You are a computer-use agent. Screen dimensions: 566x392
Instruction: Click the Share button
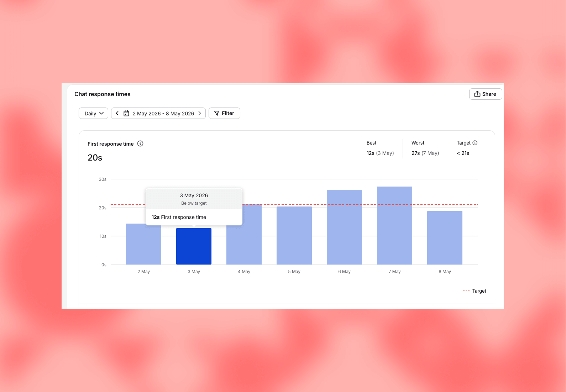485,94
